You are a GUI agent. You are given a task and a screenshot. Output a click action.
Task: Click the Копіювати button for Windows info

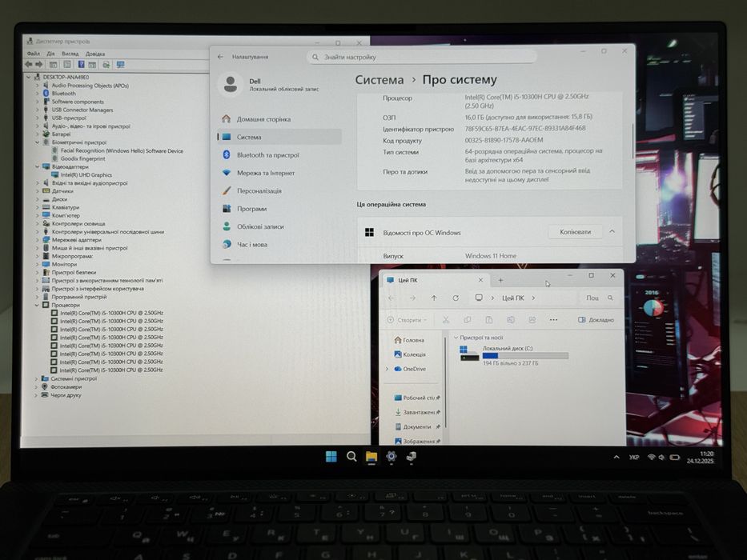tap(575, 232)
